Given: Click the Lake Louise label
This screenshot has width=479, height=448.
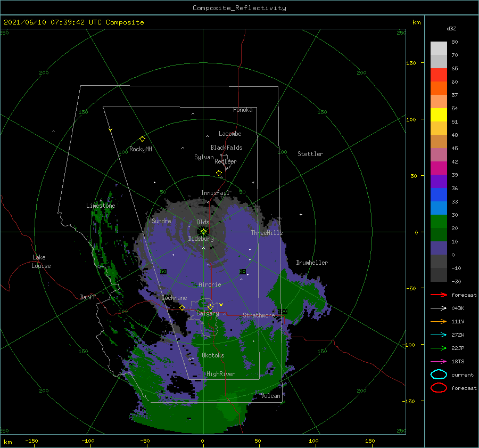Looking at the screenshot, I should pyautogui.click(x=41, y=262).
